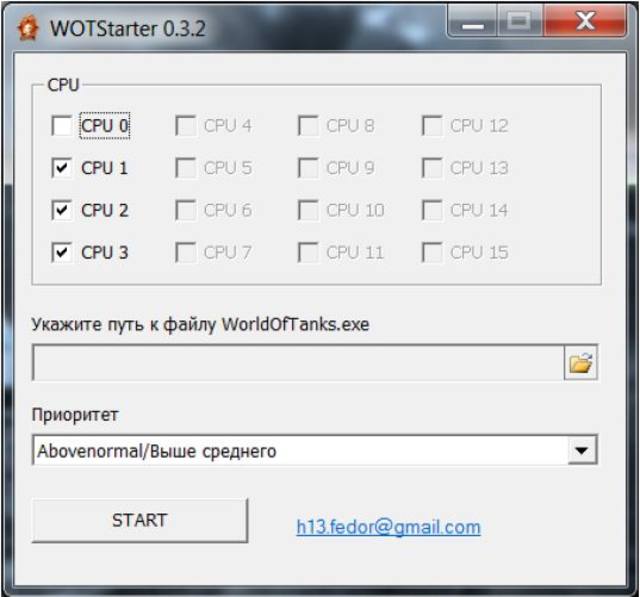The image size is (640, 597).
Task: Close the WOTStarter window
Action: click(x=585, y=20)
